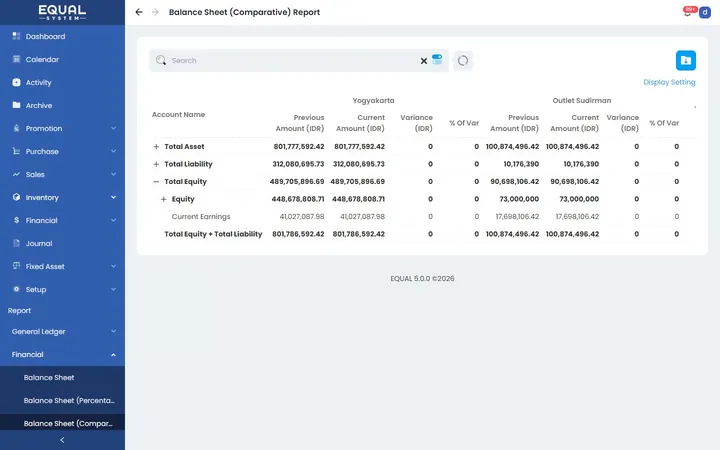The width and height of the screenshot is (720, 450).
Task: Open notifications bell with 99+ badge
Action: coord(688,12)
